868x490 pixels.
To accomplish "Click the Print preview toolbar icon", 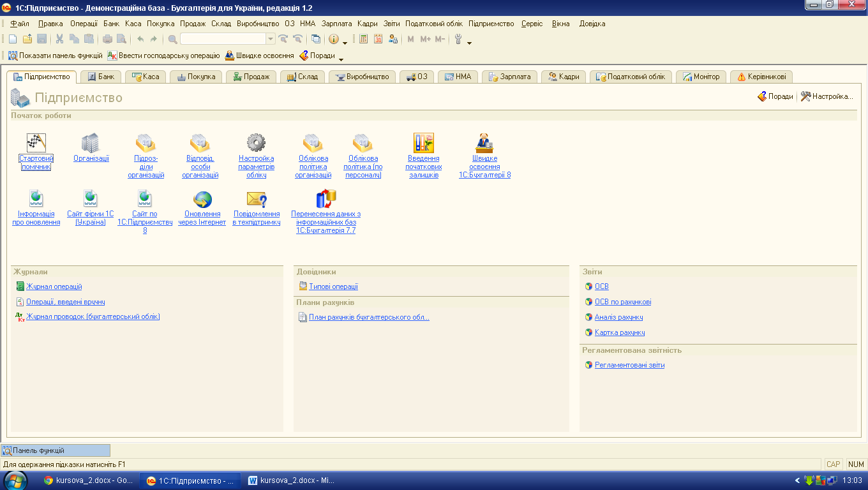I will [121, 39].
